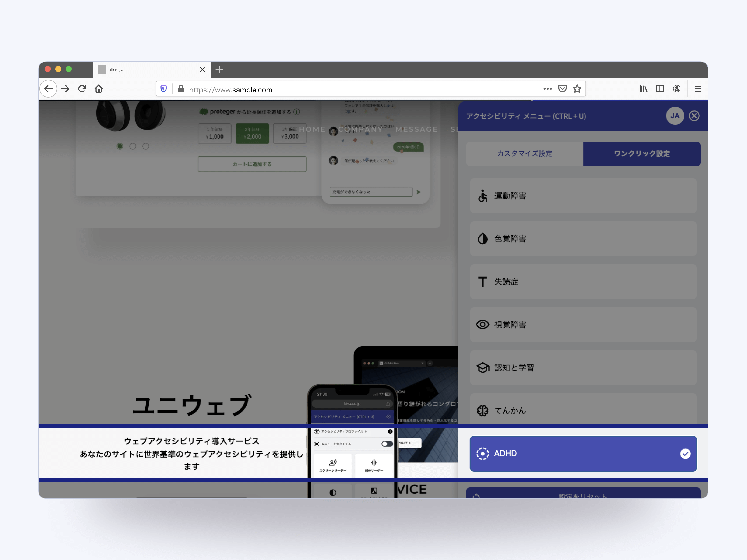Click the browser back arrow button

[48, 89]
